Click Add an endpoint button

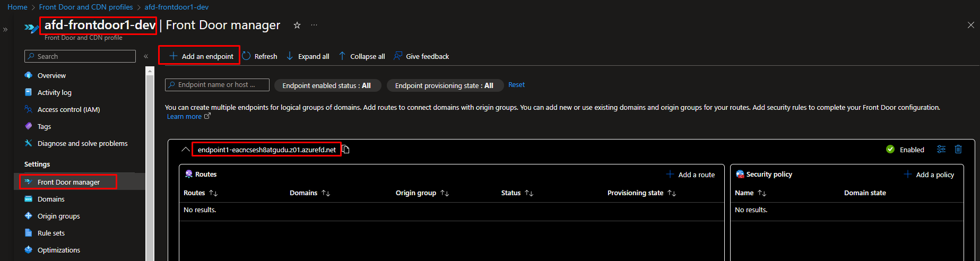[201, 56]
